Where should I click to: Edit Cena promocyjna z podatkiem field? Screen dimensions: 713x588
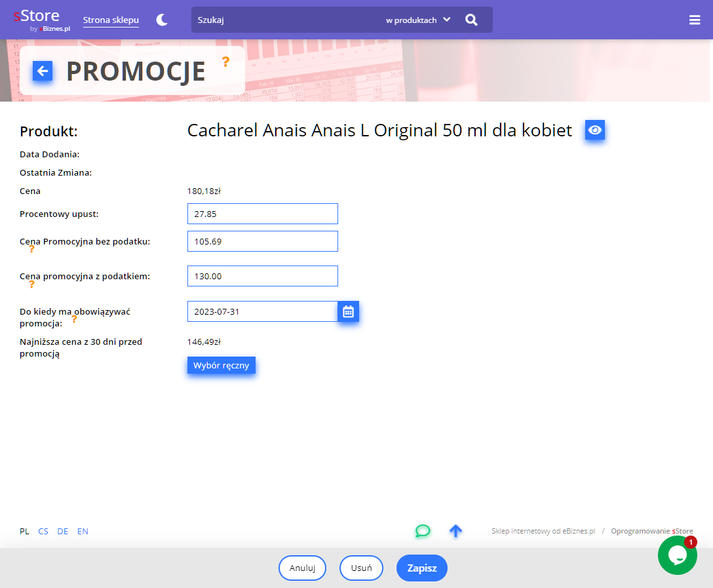click(263, 276)
